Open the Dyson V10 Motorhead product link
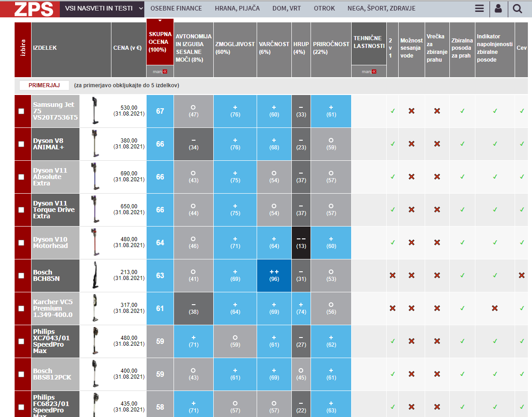This screenshot has height=417, width=532. [50, 243]
